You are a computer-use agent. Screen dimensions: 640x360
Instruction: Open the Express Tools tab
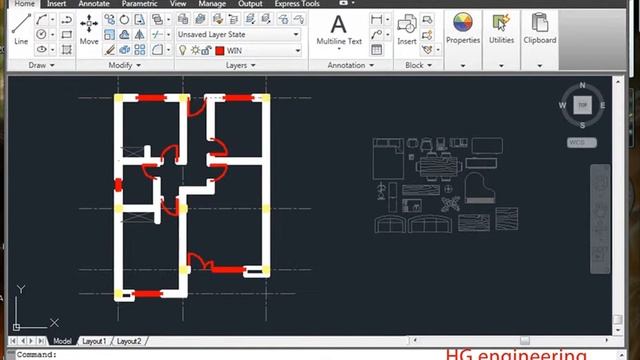297,4
